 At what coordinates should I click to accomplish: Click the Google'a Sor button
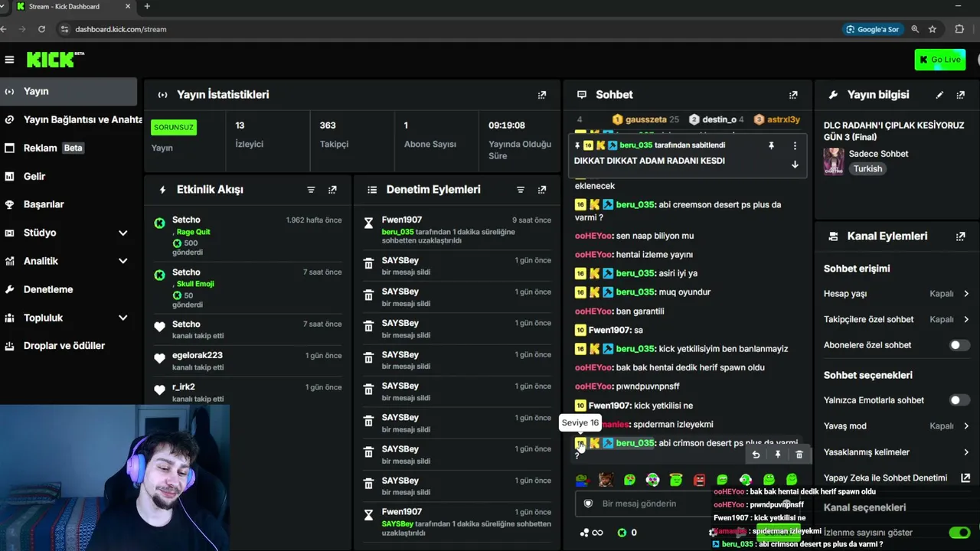pyautogui.click(x=872, y=29)
